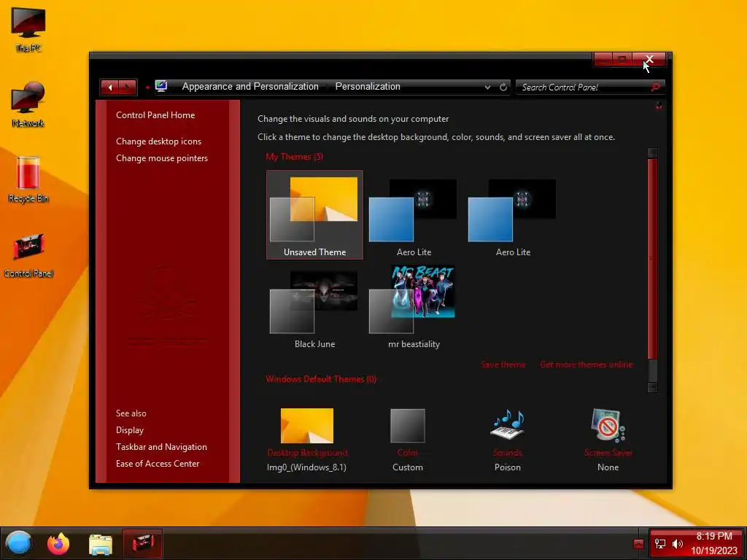The height and width of the screenshot is (560, 747).
Task: Launch Firefox from the taskbar
Action: pos(58,543)
